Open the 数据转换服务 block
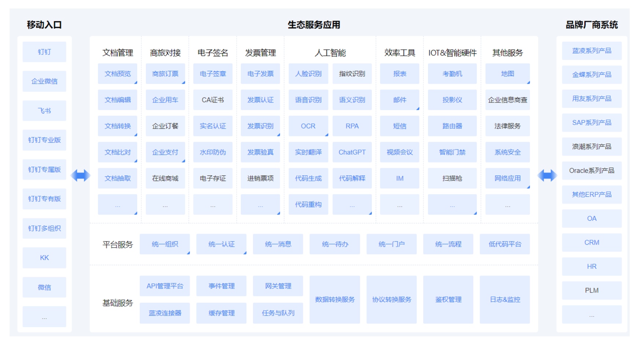The height and width of the screenshot is (347, 644). click(334, 300)
